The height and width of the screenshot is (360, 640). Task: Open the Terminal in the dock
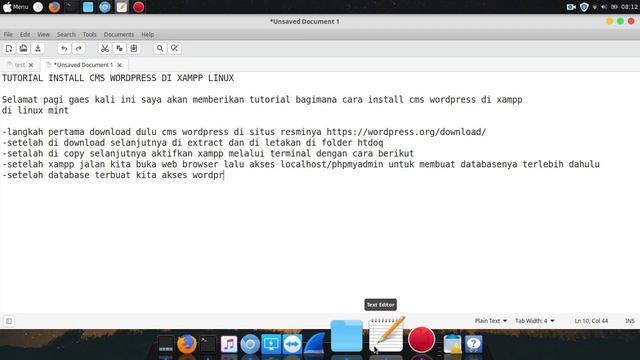pos(208,344)
